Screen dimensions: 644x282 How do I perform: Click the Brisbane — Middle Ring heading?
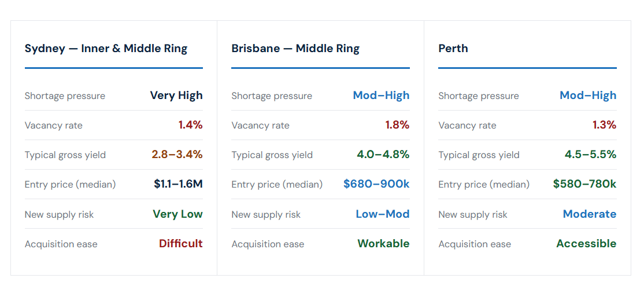295,49
